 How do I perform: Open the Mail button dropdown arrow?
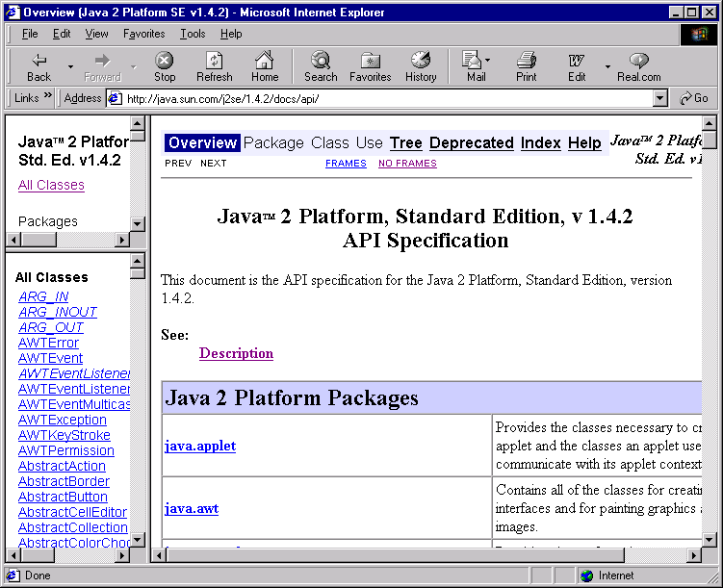click(x=488, y=61)
